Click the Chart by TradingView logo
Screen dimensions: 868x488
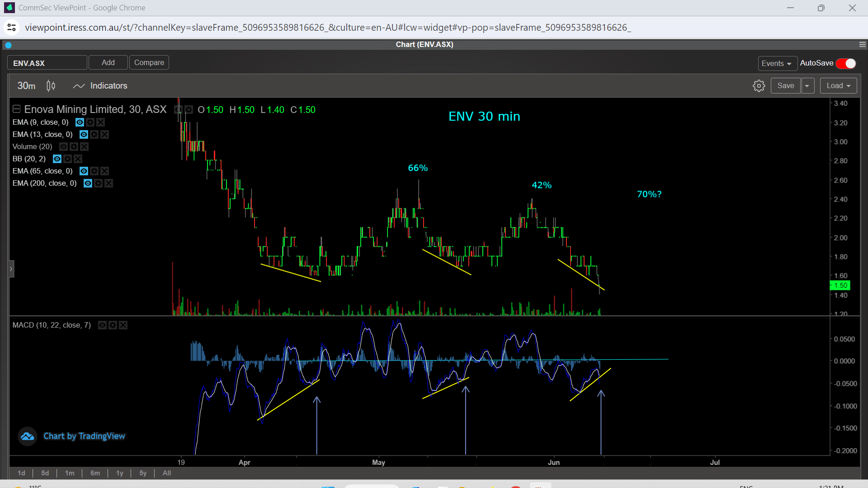[72, 436]
